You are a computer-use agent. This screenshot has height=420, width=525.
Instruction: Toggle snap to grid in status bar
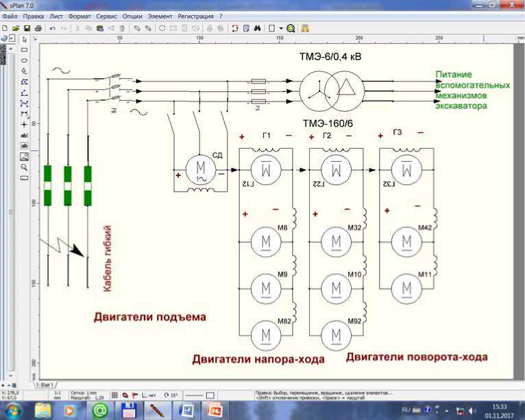[125, 395]
